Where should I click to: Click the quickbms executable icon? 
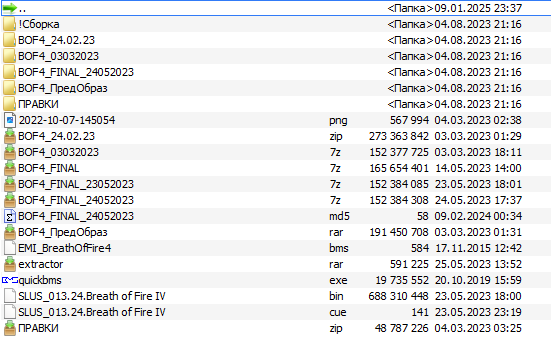coord(10,280)
